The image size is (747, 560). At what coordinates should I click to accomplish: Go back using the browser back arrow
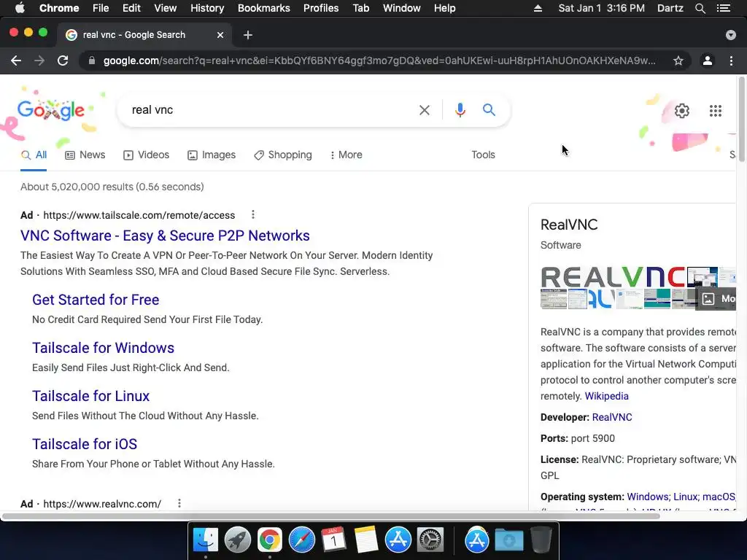coord(16,61)
